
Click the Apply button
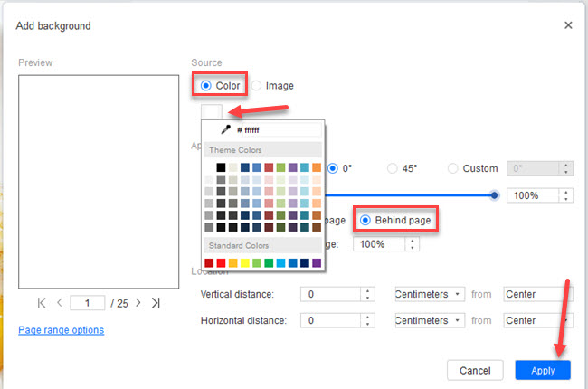[x=543, y=370]
